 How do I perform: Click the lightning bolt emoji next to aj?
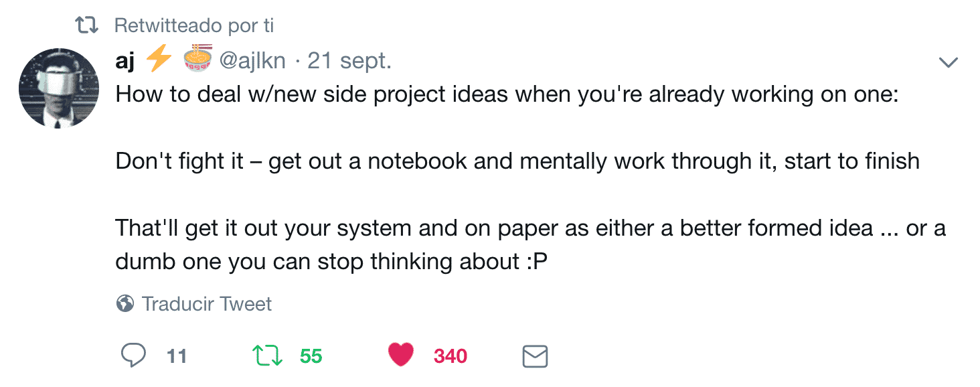159,60
